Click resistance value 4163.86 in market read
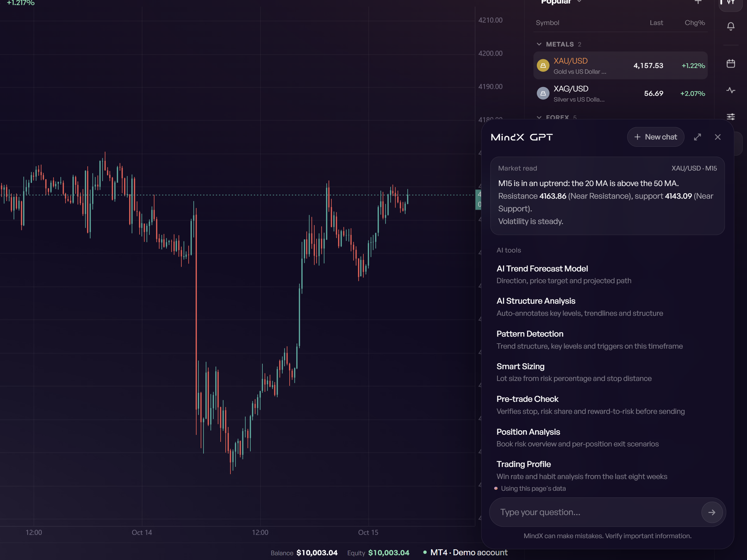The height and width of the screenshot is (560, 747). (553, 196)
